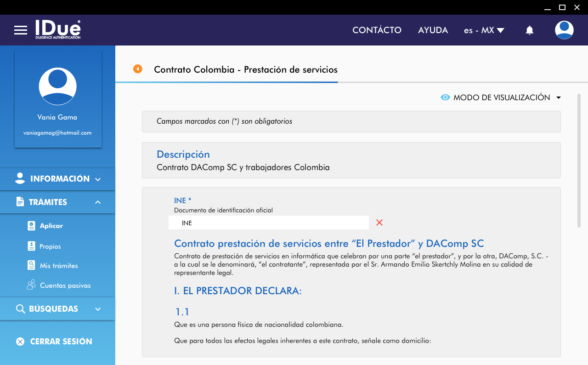This screenshot has height=365, width=588.
Task: Click the Aplicar sidebar icon
Action: [31, 226]
